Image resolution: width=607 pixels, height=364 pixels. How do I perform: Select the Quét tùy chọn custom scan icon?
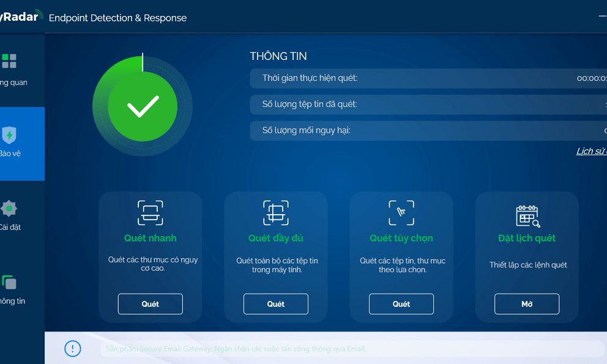pos(401,213)
